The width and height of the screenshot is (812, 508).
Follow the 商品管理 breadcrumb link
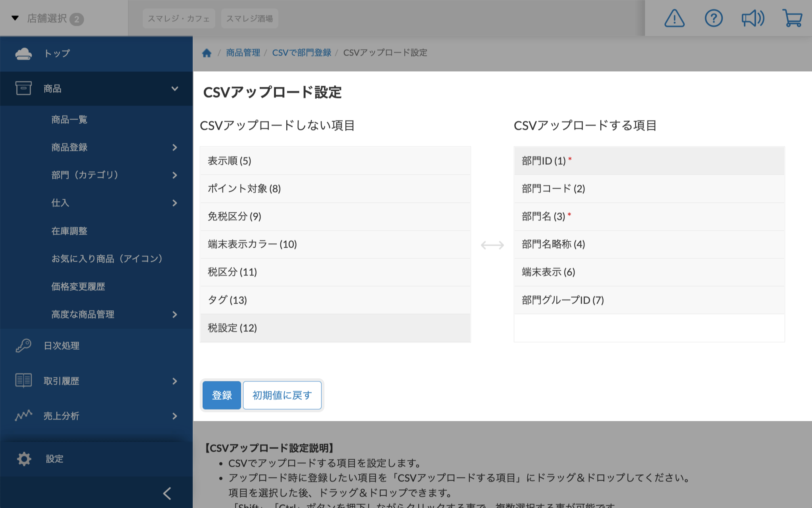[243, 53]
